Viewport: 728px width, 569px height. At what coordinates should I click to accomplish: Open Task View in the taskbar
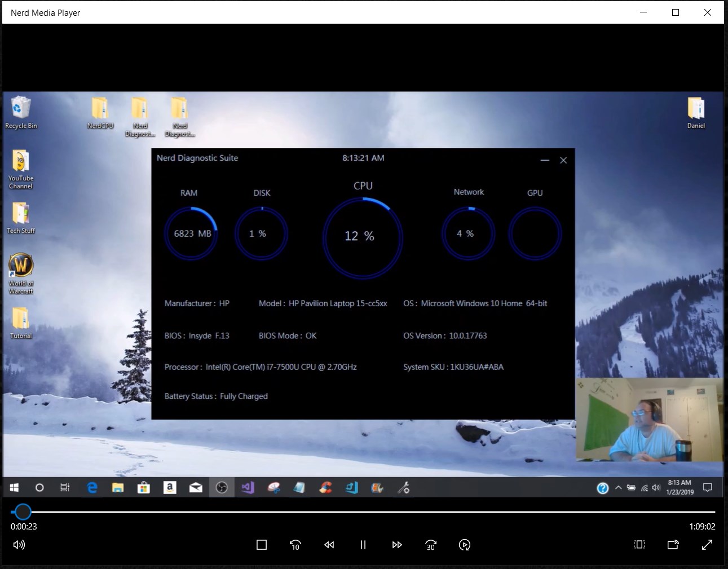point(65,487)
